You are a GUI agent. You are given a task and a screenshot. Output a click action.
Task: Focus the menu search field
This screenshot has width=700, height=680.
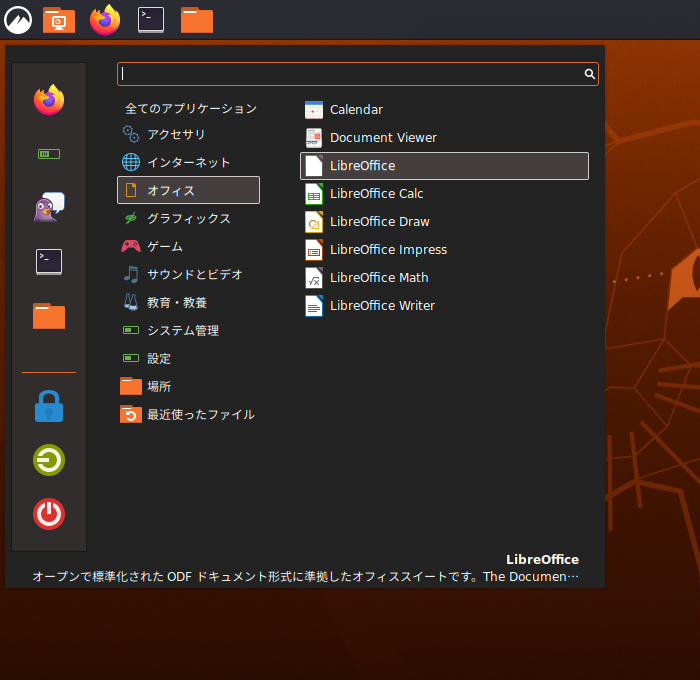point(358,74)
